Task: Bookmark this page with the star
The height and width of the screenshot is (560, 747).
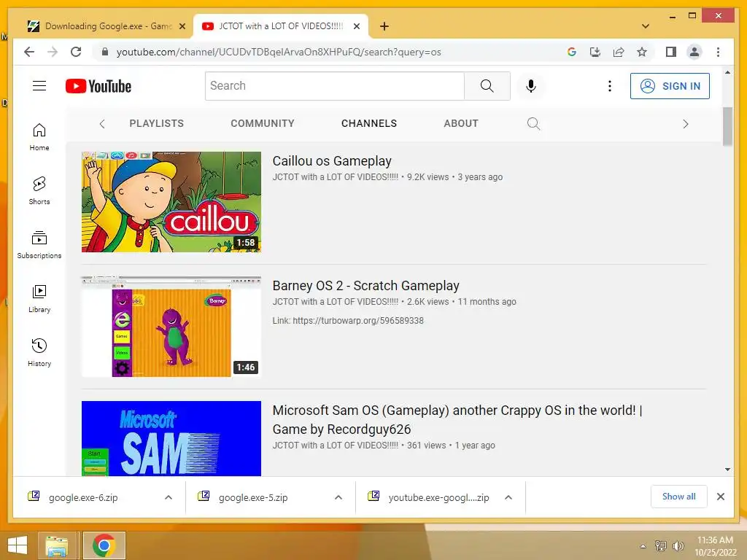Action: (x=642, y=52)
